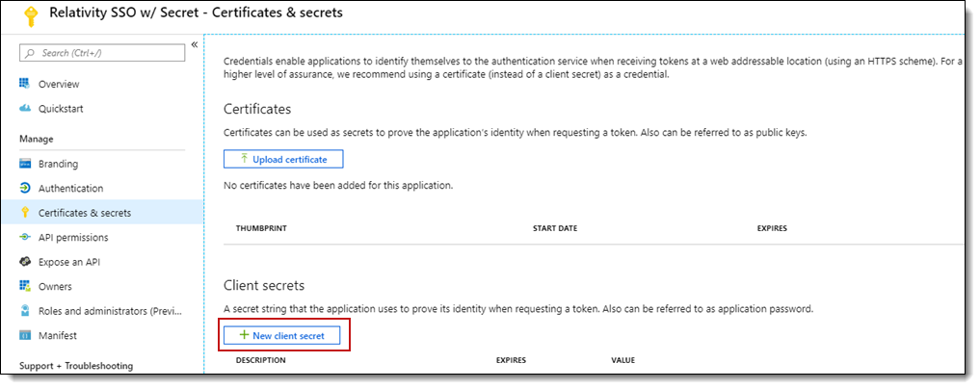Click the Owners people icon
Viewport: 980px width, 389px height.
click(x=25, y=287)
